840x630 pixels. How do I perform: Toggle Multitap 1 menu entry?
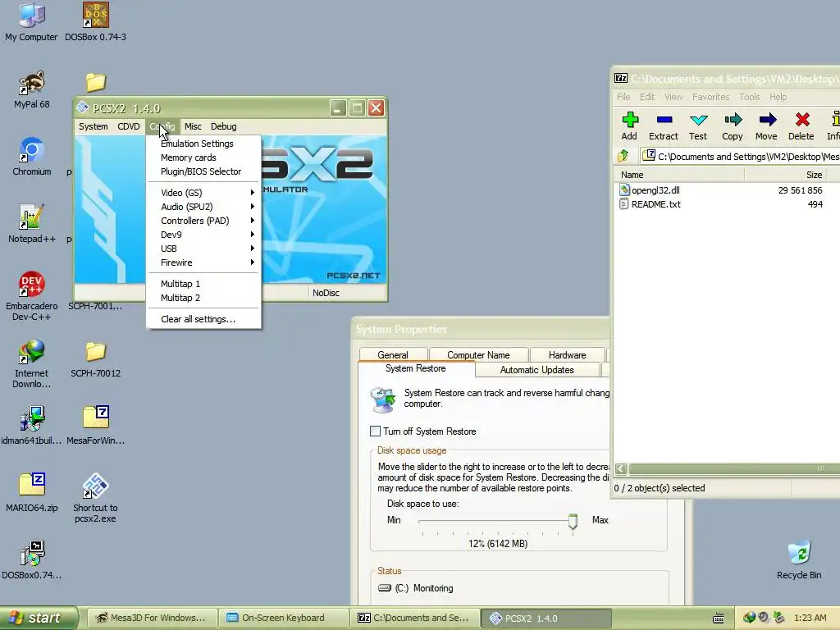(x=203, y=283)
